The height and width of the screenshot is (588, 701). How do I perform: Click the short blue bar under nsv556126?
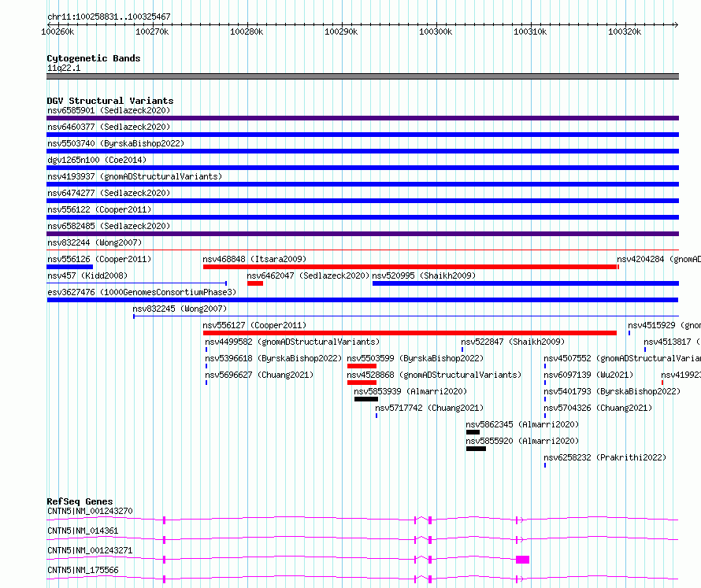click(70, 267)
